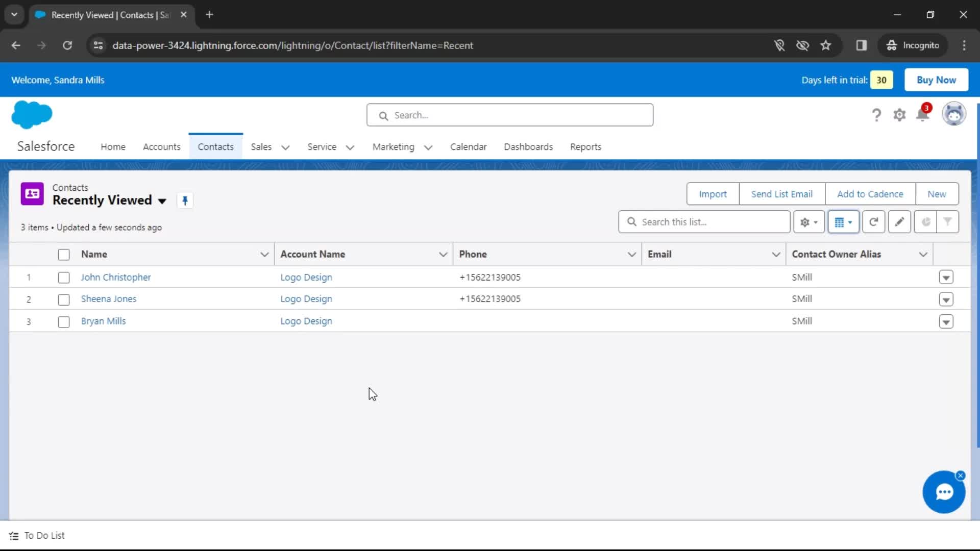Open List View Controls gear
Viewport: 980px width, 551px height.
[x=808, y=222]
